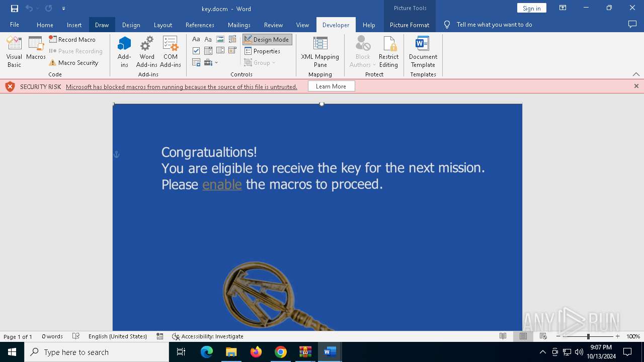
Task: Open Ribbon Display Options
Action: coord(563,8)
